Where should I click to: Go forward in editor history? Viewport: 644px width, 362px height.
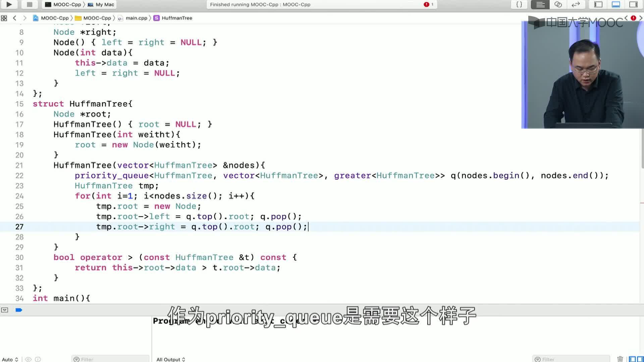(24, 18)
